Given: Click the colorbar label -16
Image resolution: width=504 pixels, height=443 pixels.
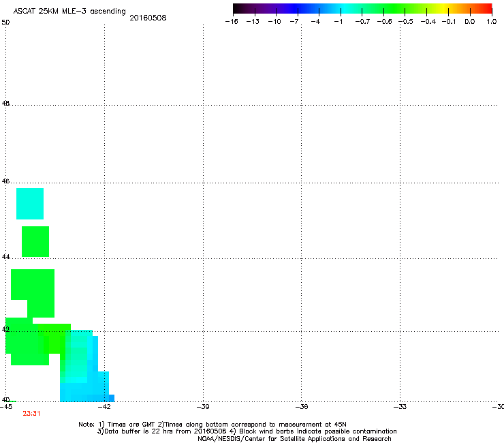Looking at the screenshot, I should pyautogui.click(x=232, y=22).
